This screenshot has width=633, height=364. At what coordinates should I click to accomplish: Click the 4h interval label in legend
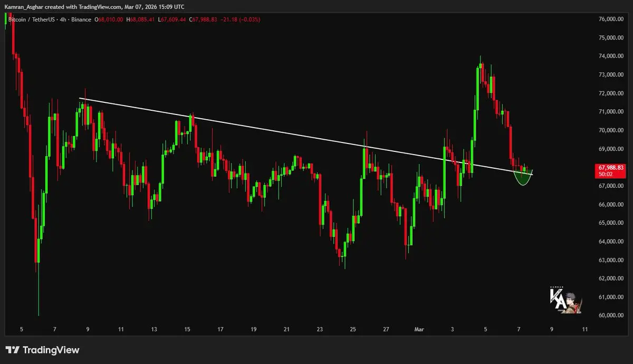pyautogui.click(x=62, y=20)
